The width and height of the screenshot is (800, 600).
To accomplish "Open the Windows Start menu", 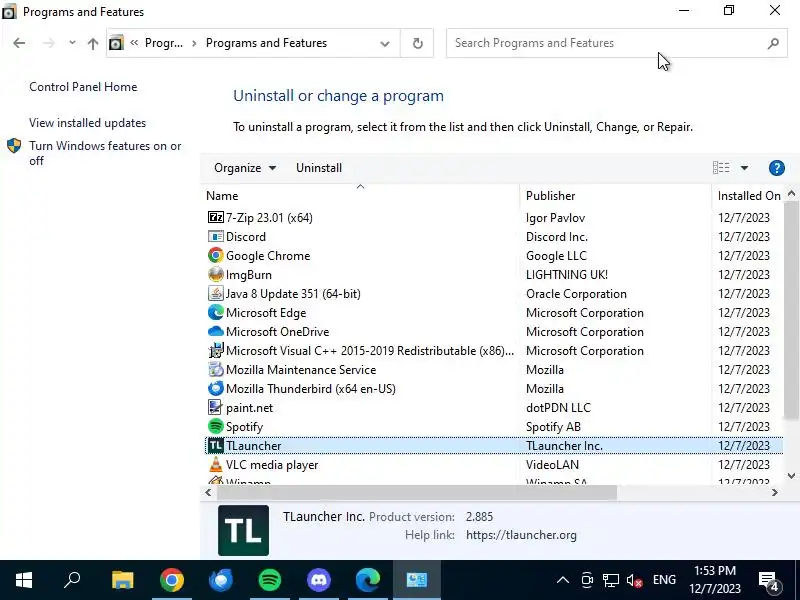I will [24, 580].
